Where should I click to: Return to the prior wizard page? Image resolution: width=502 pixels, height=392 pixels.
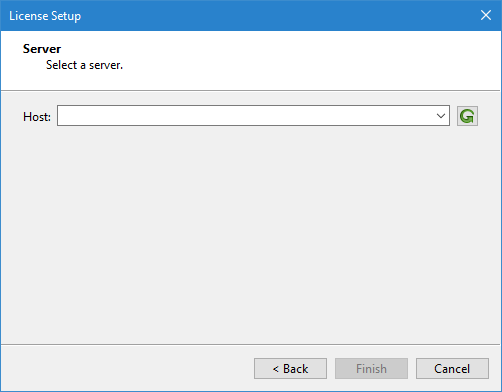coord(290,369)
